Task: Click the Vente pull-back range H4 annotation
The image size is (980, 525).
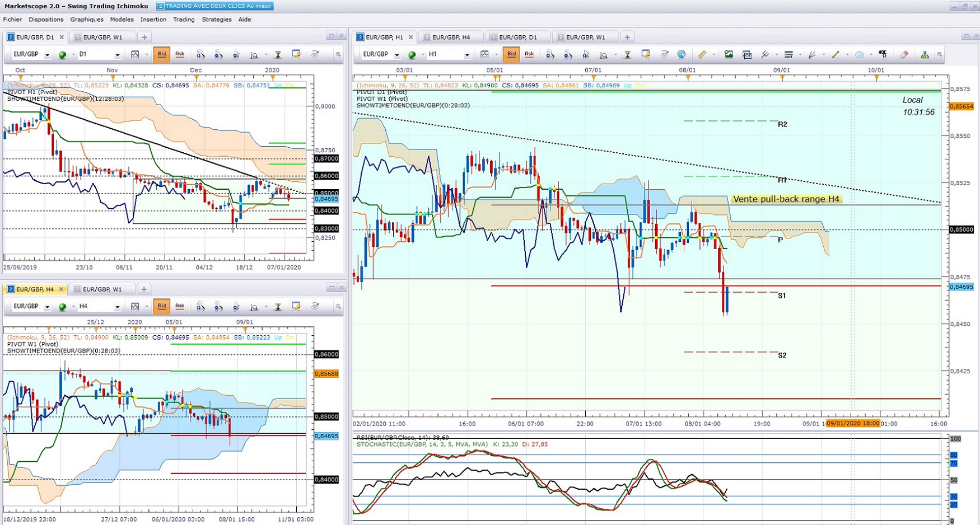Action: tap(786, 199)
